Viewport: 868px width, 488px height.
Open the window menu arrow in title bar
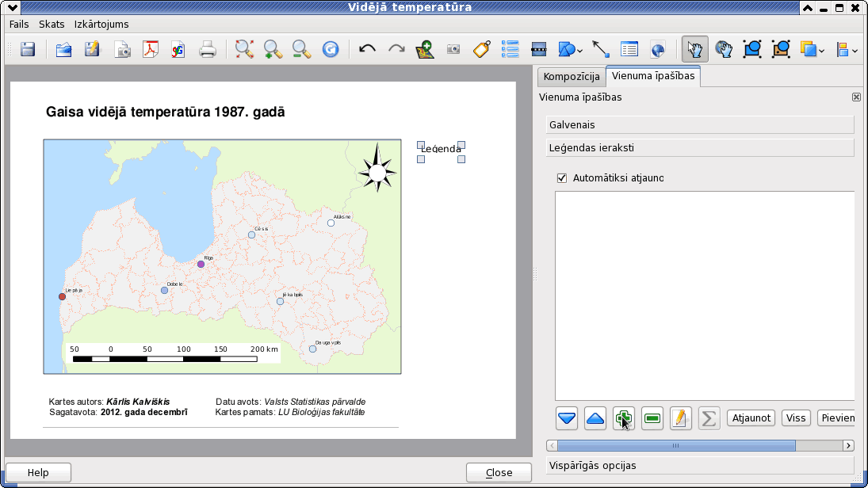[12, 8]
